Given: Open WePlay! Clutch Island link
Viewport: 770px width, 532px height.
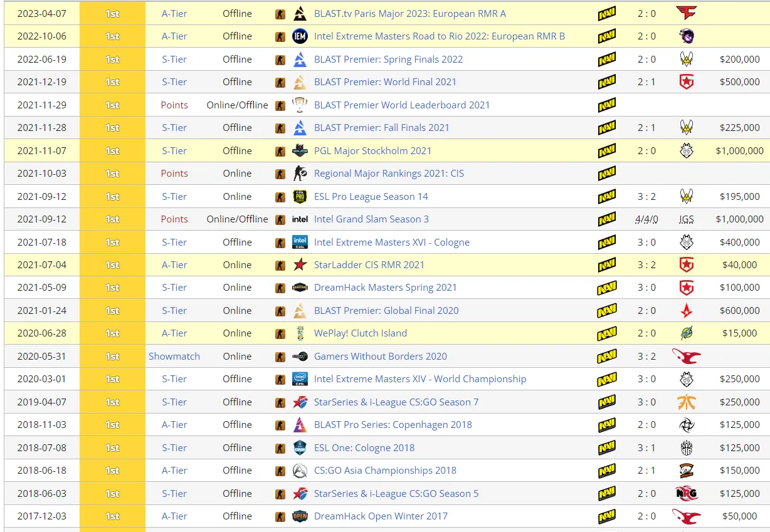Looking at the screenshot, I should coord(361,333).
